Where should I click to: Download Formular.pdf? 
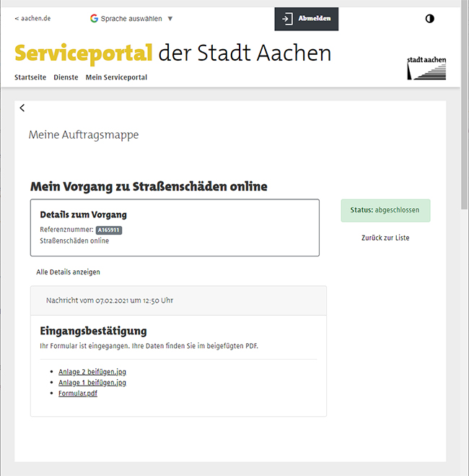[78, 394]
